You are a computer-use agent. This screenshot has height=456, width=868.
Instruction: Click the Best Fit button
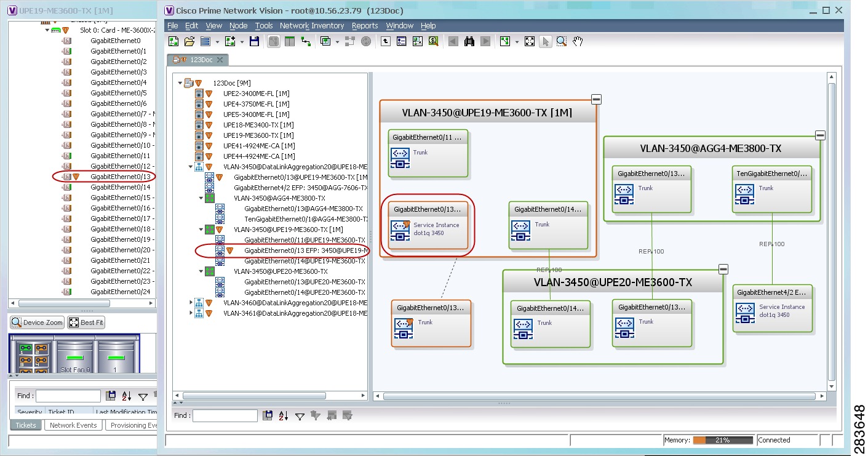tap(86, 322)
